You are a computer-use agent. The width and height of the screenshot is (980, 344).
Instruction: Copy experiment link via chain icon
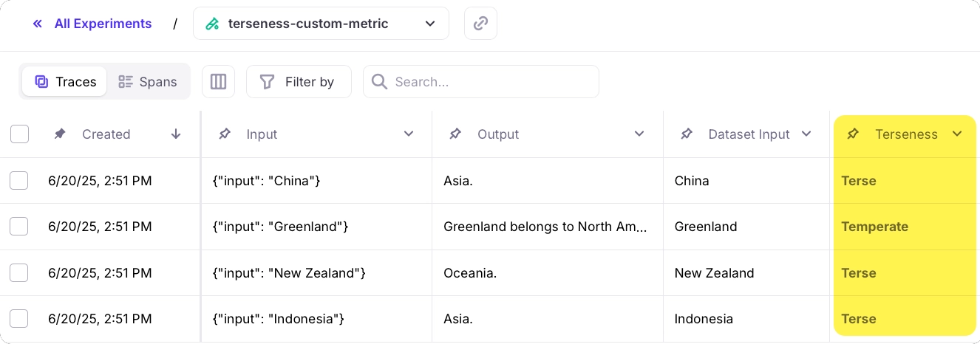click(480, 24)
